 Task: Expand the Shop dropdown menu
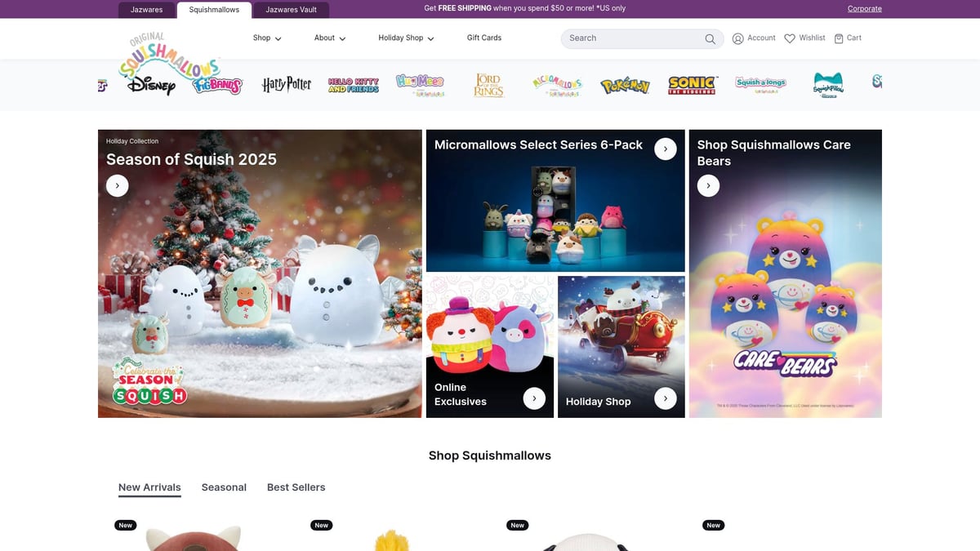[267, 38]
